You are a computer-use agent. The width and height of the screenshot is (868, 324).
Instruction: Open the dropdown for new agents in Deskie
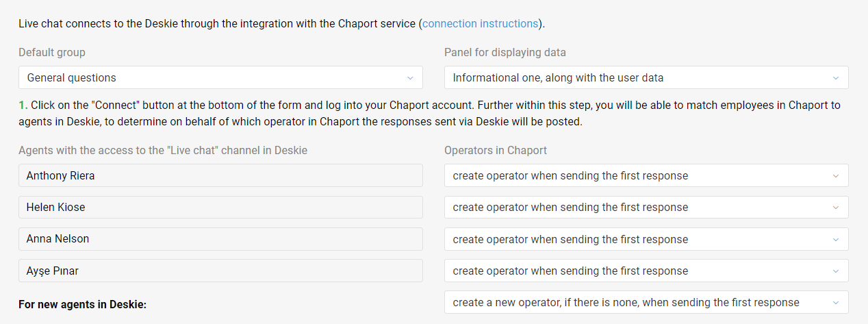pos(646,302)
